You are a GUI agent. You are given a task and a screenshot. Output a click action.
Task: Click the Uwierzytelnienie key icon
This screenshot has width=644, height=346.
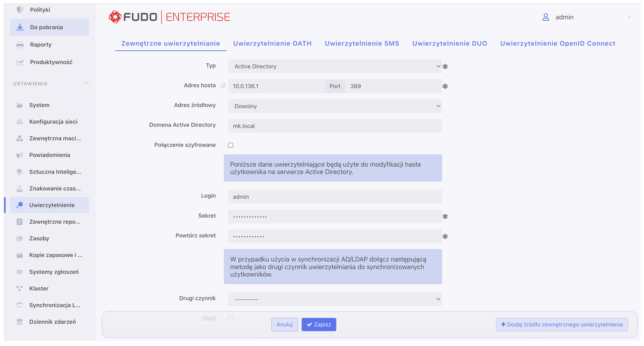tap(20, 205)
